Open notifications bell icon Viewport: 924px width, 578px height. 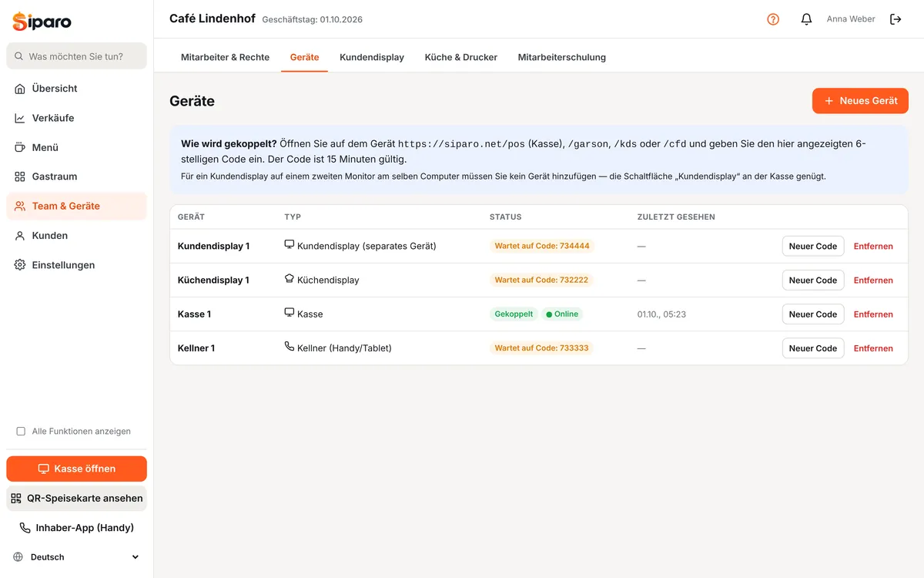[806, 19]
